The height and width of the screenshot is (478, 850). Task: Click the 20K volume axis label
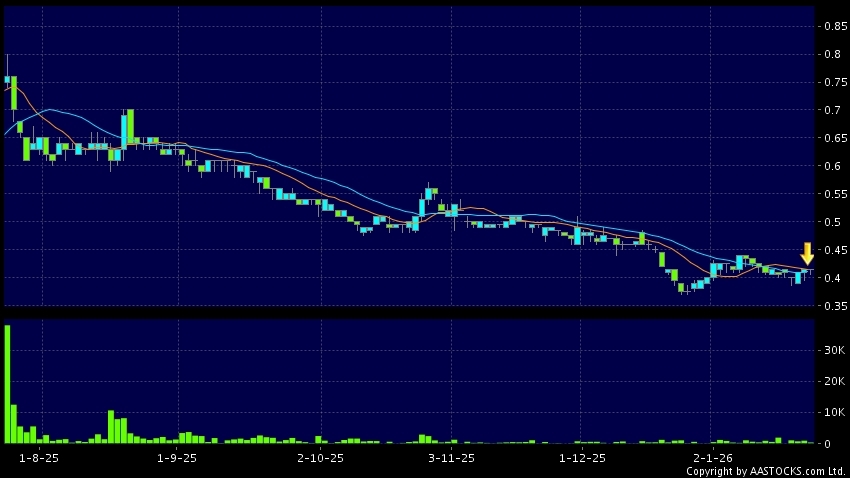click(833, 381)
